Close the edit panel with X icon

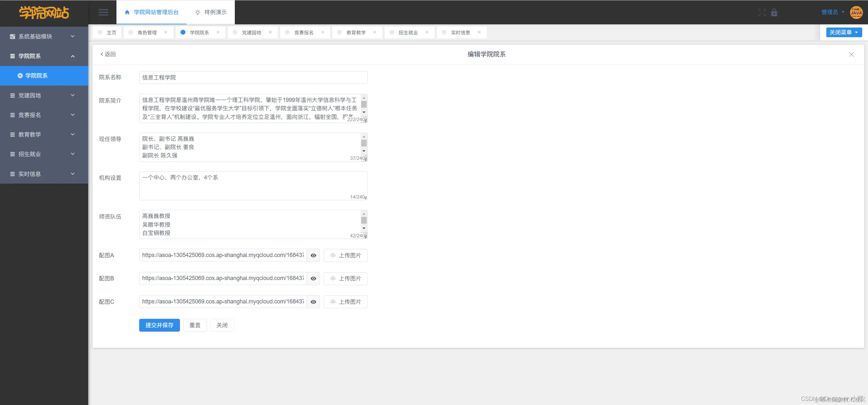[851, 54]
